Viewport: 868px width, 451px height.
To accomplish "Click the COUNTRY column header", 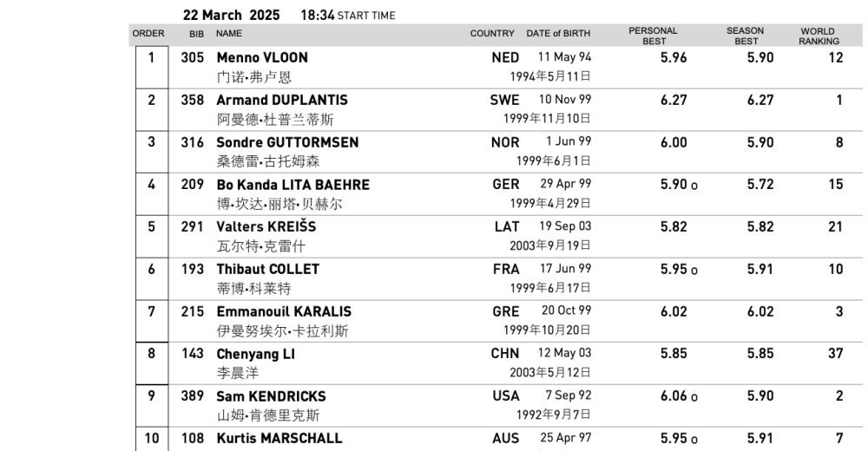I will [x=492, y=34].
